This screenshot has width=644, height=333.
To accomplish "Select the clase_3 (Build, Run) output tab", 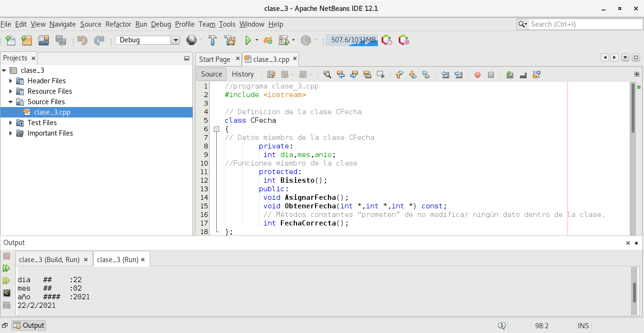I will click(x=49, y=260).
